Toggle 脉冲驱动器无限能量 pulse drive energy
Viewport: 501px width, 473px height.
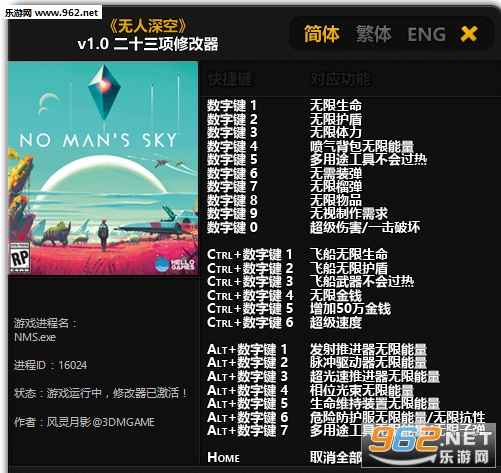click(x=368, y=363)
